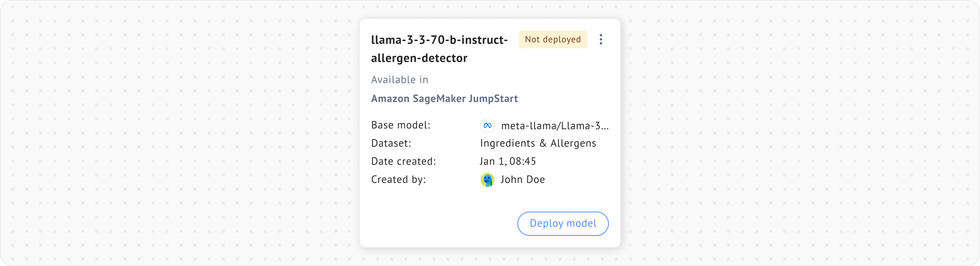
Task: Select the John Doe creator name
Action: (522, 180)
